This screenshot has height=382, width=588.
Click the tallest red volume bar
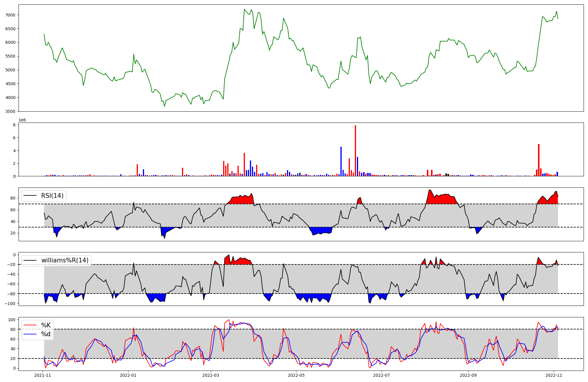[x=355, y=150]
